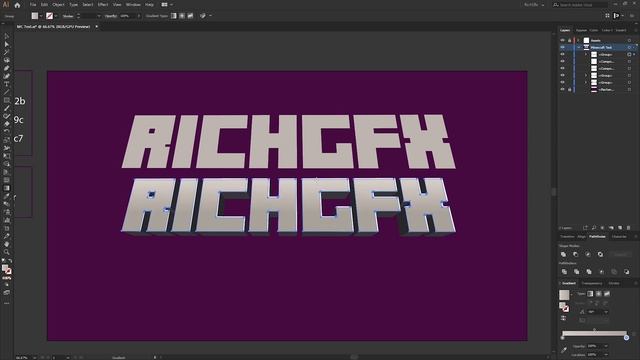The width and height of the screenshot is (640, 360).
Task: Collapse the Minecraft Text layer
Action: (578, 47)
